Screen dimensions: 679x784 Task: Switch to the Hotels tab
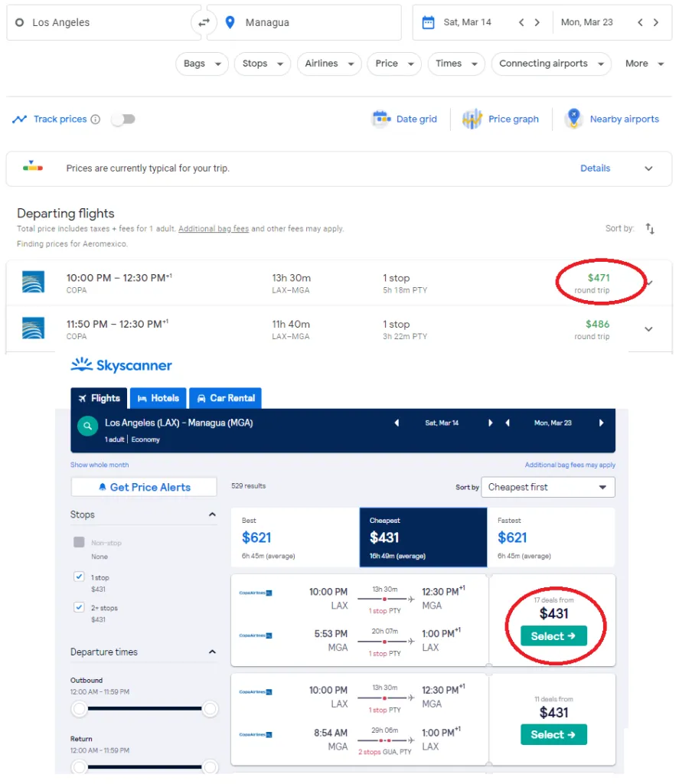point(158,397)
